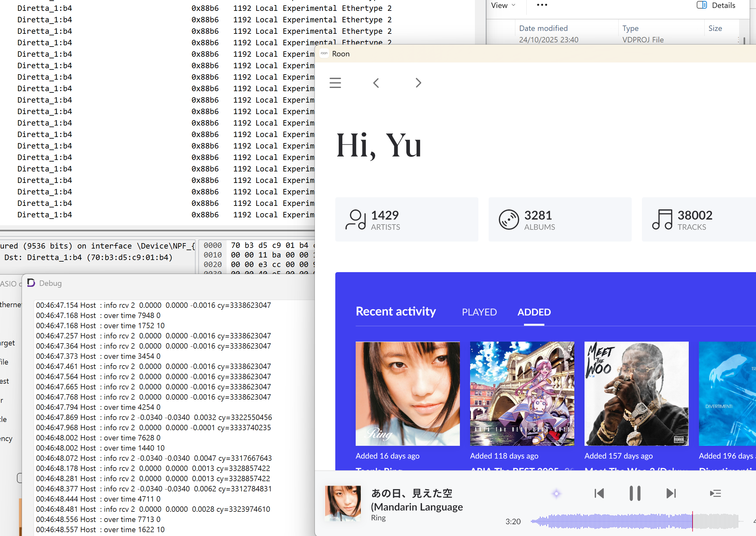Screen dimensions: 756x536
Task: Go back with the left arrow
Action: click(x=376, y=83)
